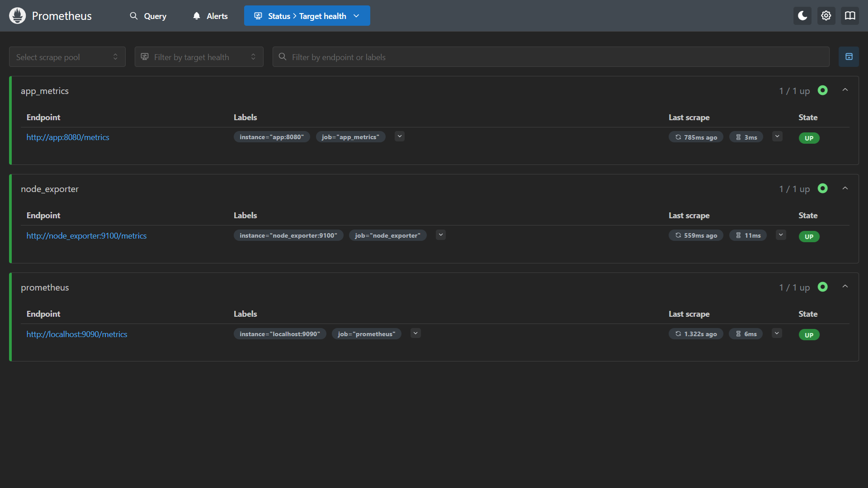Open the localhost:9090 metrics link

tap(77, 334)
